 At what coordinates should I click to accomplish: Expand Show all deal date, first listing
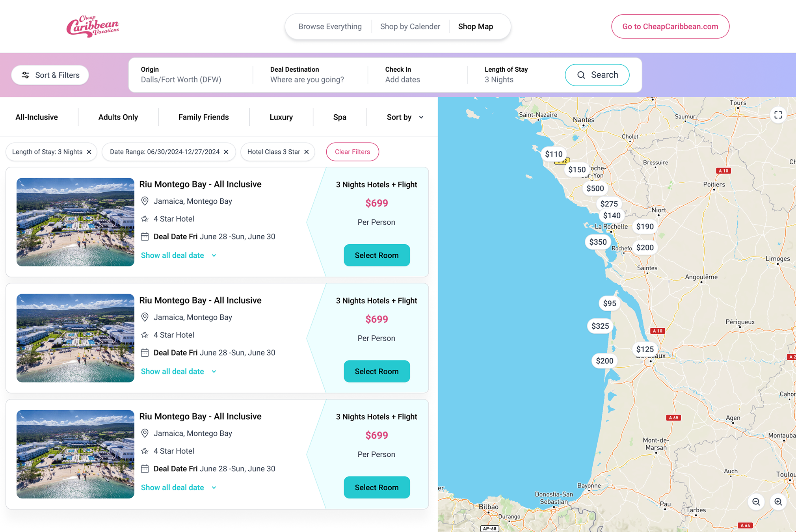[179, 255]
